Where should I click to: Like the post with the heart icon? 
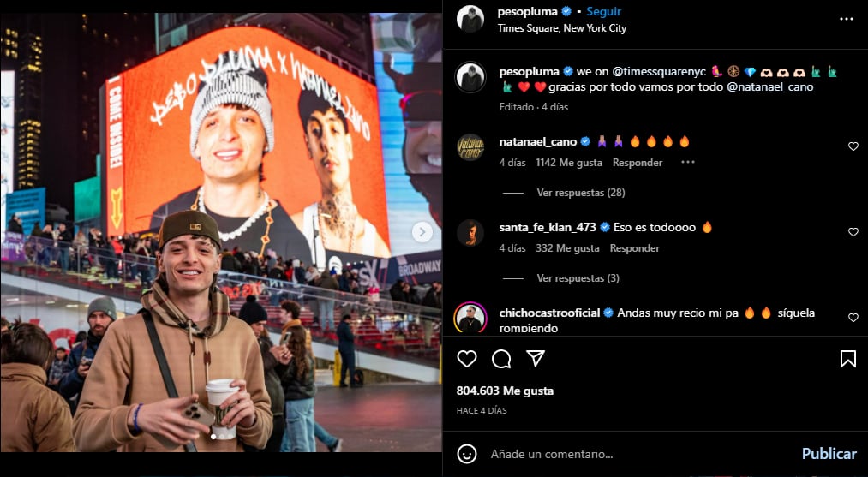tap(467, 359)
